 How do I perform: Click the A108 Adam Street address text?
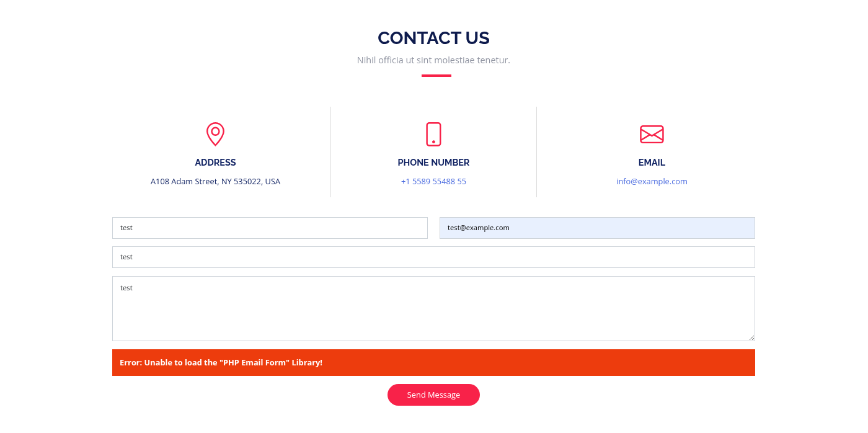(x=215, y=182)
